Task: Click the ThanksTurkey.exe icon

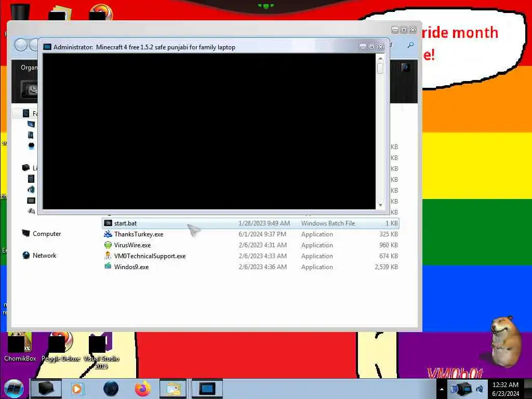Action: point(108,234)
